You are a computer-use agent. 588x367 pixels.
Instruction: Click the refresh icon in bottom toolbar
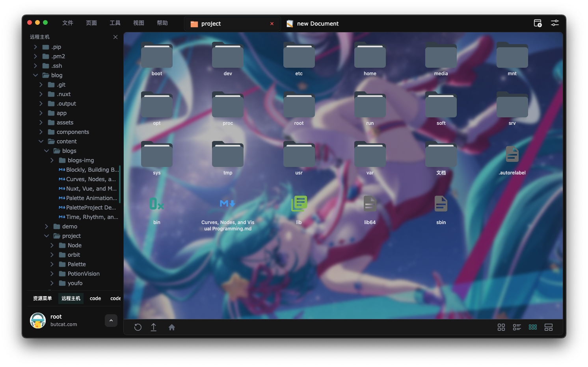click(x=138, y=327)
